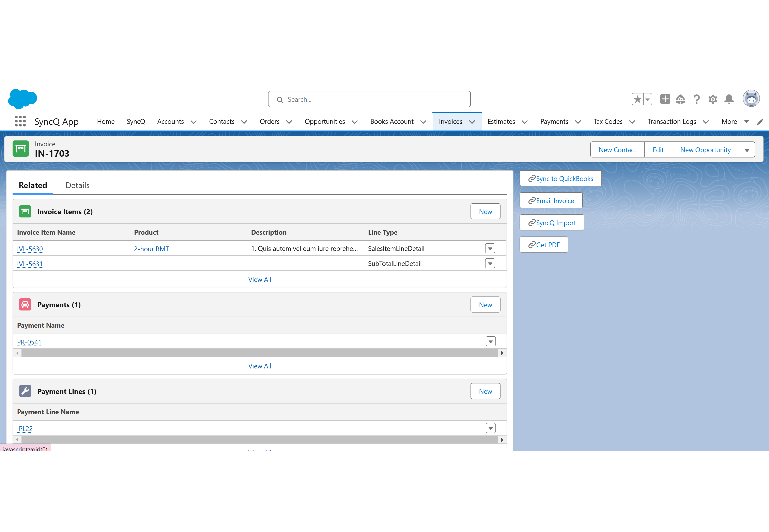Open the Estimates tab
The height and width of the screenshot is (532, 769).
[501, 122]
